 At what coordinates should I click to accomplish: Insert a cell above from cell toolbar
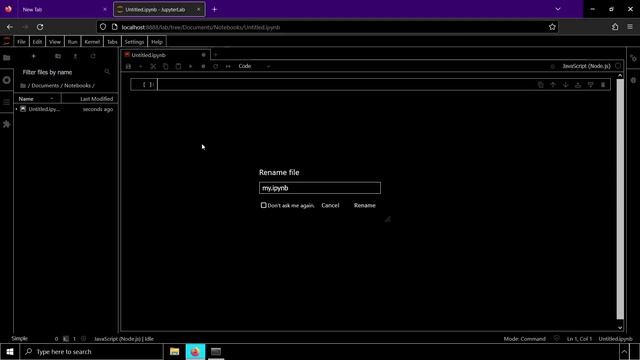click(x=578, y=84)
